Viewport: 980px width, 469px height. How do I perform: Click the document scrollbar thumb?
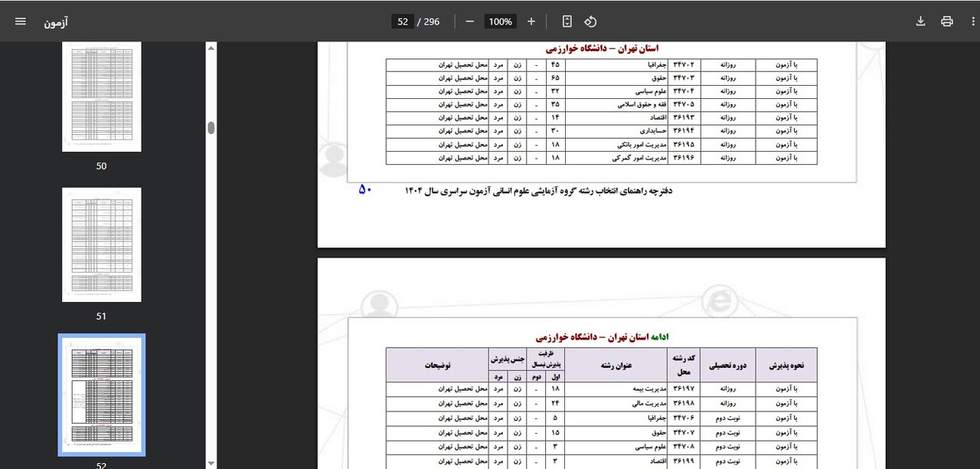211,128
